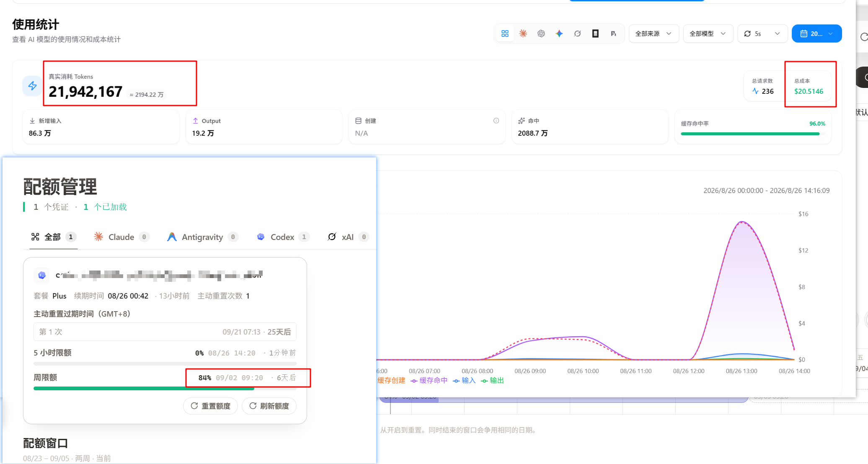Toggle the 输入 series in chart legend
Screen dimensions: 868x464
point(464,380)
